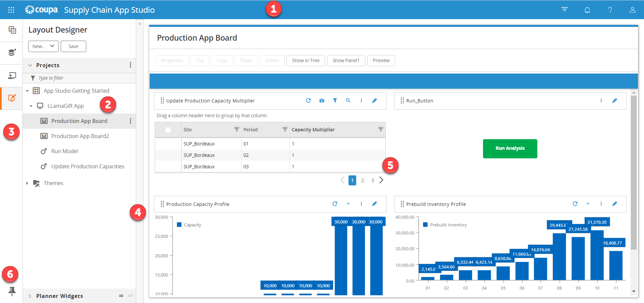This screenshot has height=303, width=644.
Task: Expand the Themes node
Action: (27, 183)
